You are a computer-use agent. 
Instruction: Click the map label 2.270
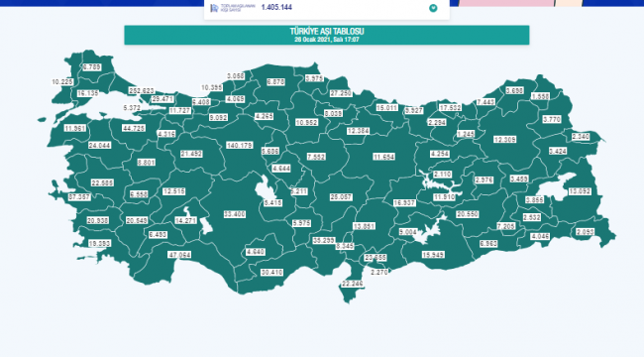tap(379, 273)
